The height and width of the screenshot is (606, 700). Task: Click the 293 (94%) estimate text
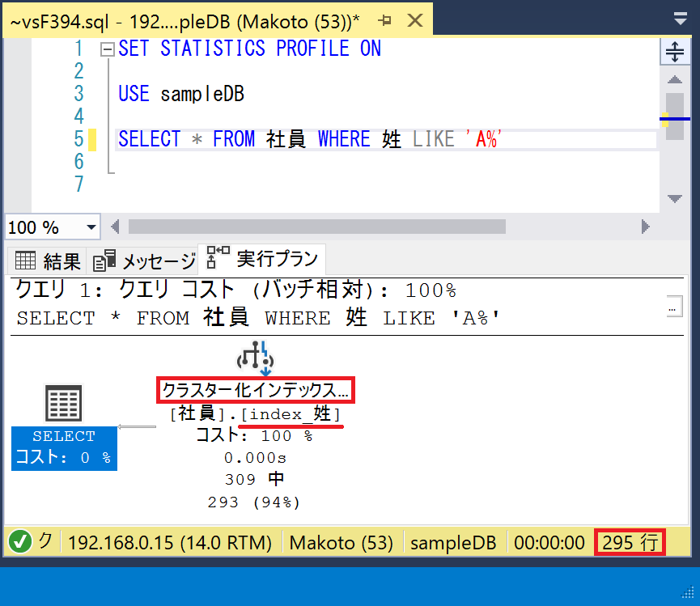tap(253, 502)
